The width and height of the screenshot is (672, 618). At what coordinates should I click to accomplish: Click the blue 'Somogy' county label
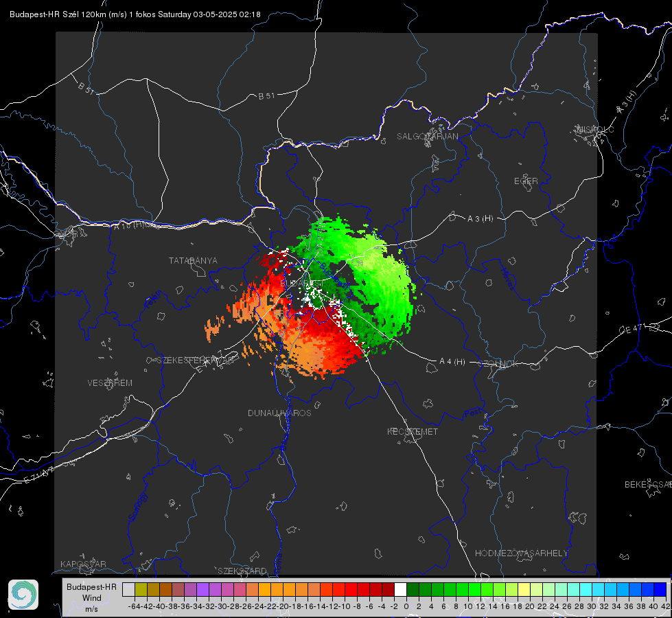click(x=137, y=507)
